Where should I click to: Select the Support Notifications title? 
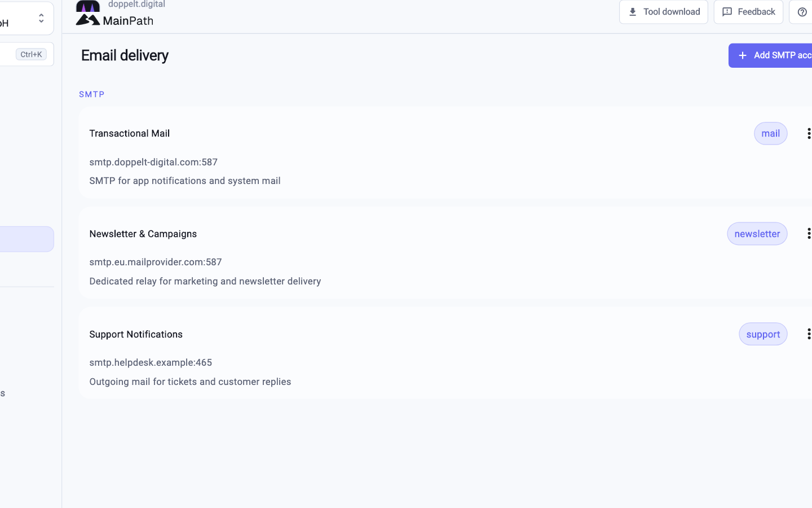coord(136,334)
